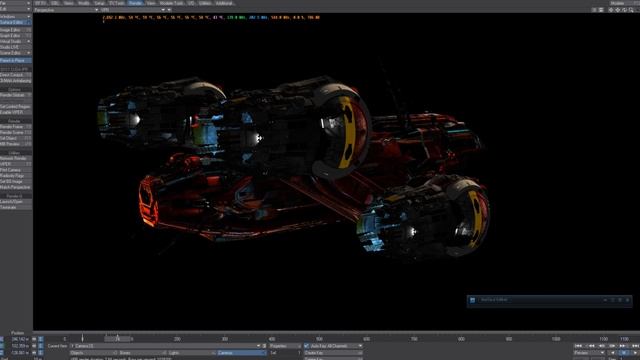Expand the Scene Editor dropdown
640x360 pixels.
pos(16,53)
